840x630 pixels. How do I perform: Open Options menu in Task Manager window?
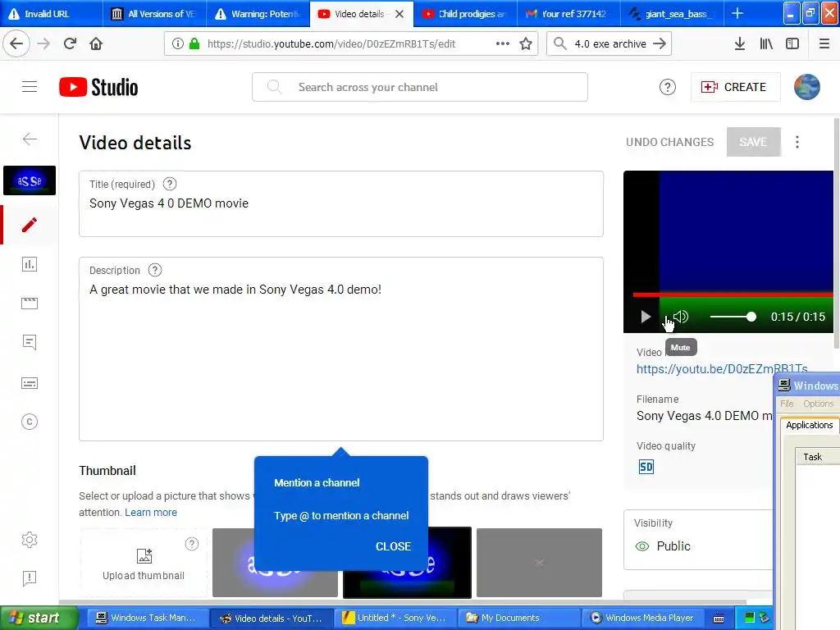coord(818,404)
